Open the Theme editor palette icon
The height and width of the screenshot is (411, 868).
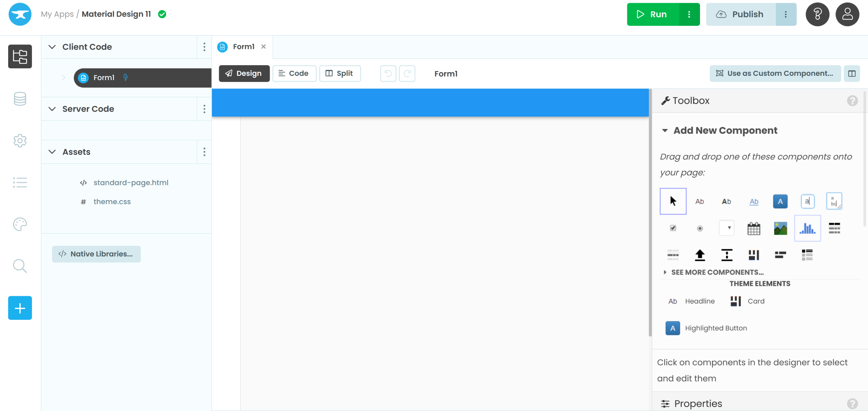click(x=20, y=224)
